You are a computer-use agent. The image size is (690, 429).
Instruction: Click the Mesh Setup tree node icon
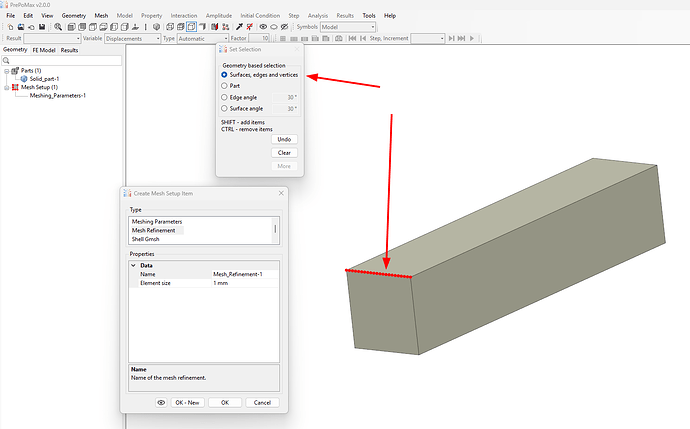[x=15, y=87]
